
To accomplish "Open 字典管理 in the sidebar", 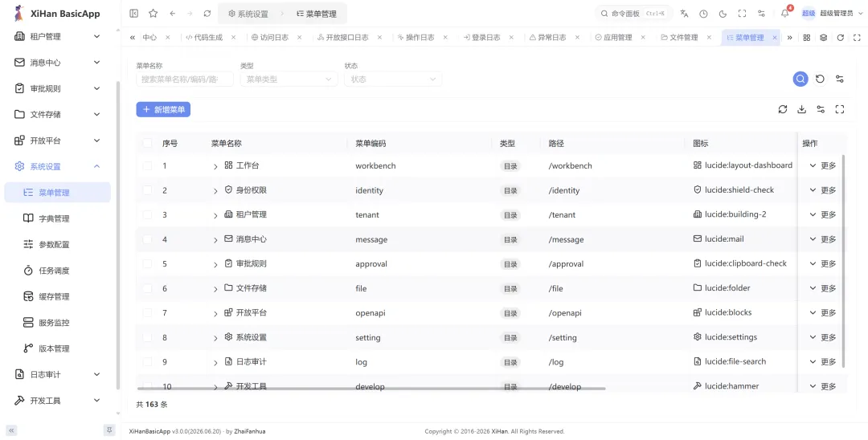I will (58, 218).
